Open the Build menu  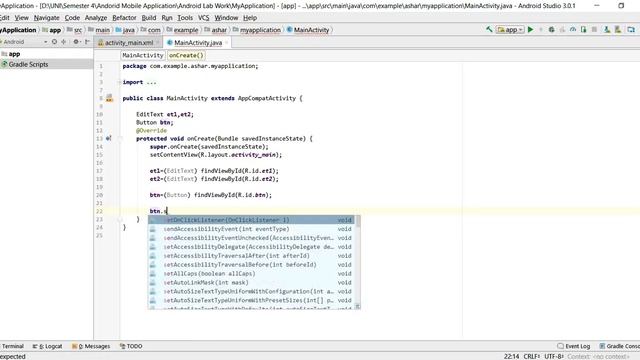tap(149, 18)
